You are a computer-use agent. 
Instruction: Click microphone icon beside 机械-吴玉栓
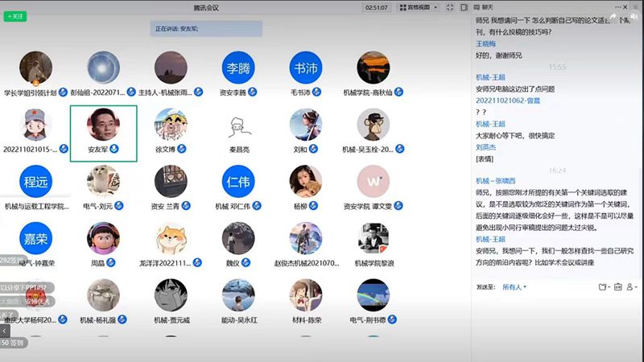(x=399, y=149)
